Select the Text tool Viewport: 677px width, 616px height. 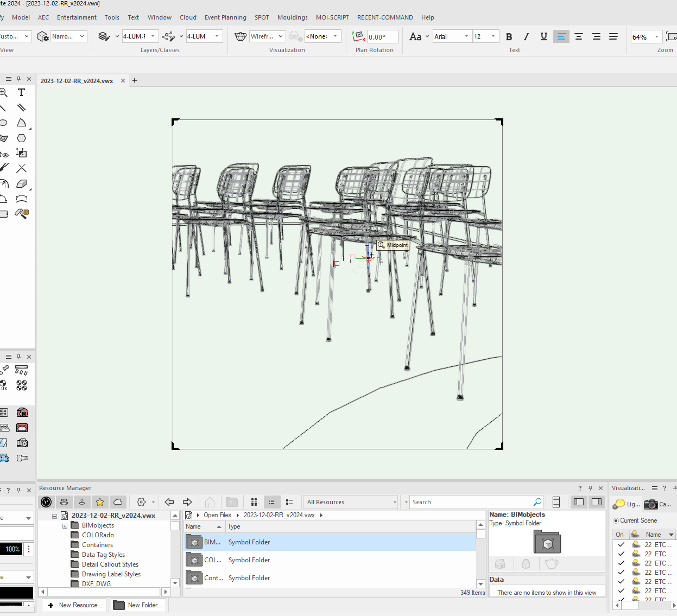pos(21,92)
